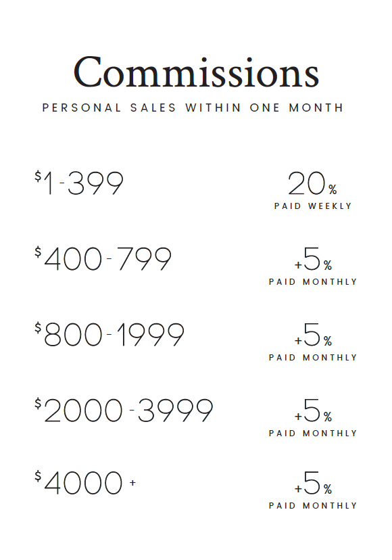Select Paid Monthly under the $4000+ bonus
The height and width of the screenshot is (560, 392).
click(313, 506)
